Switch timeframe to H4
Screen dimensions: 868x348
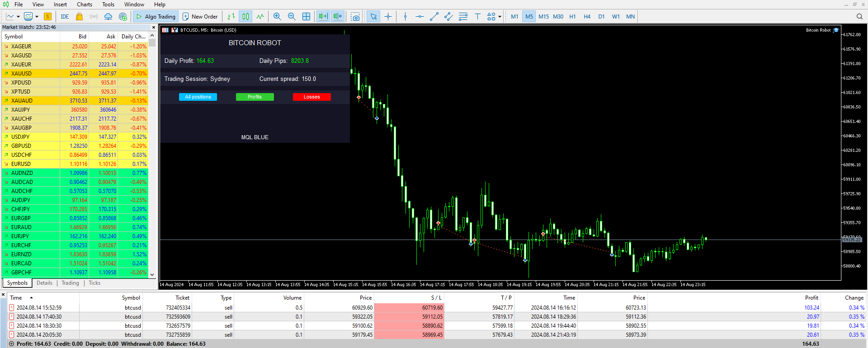[x=587, y=17]
